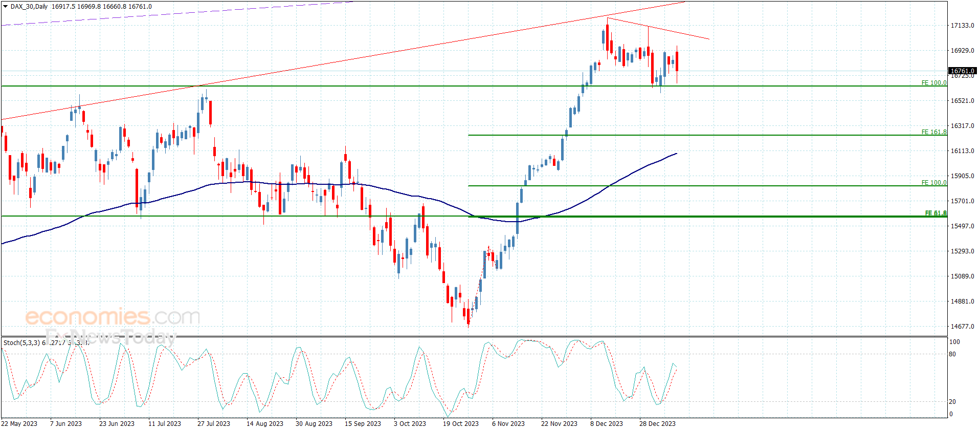Viewport: 980px width, 430px height.
Task: Click the dark blue moving average line end
Action: (x=676, y=154)
